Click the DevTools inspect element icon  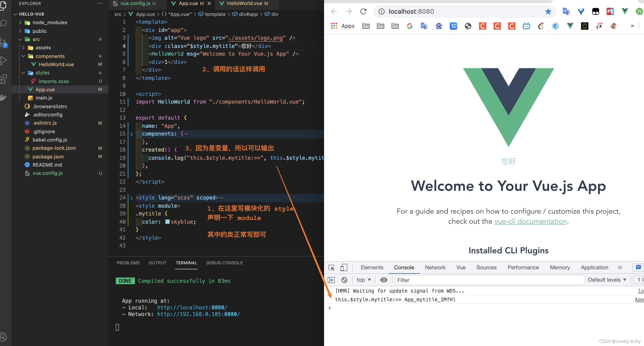[332, 268]
